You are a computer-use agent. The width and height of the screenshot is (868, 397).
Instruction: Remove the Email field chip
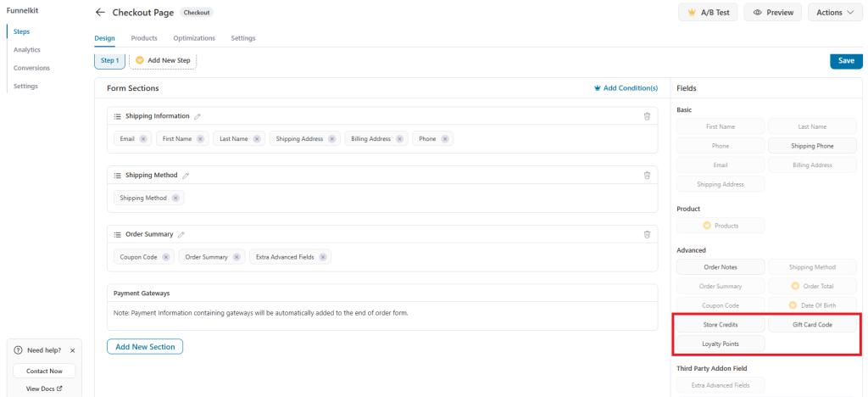click(142, 139)
